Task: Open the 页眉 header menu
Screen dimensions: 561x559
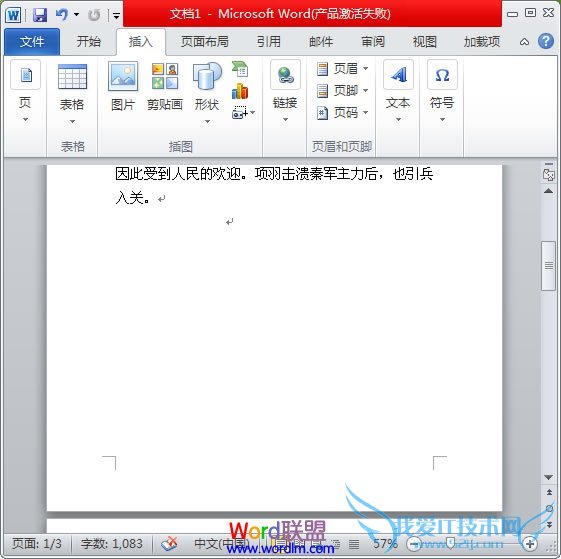Action: point(342,69)
